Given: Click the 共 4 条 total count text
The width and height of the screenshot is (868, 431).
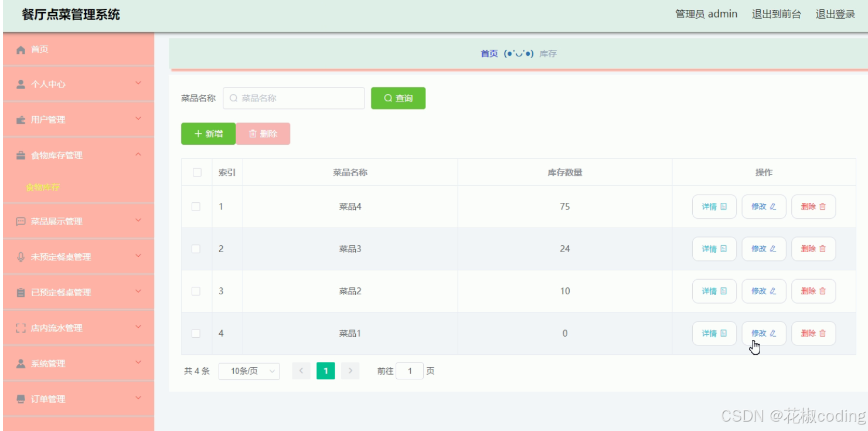Looking at the screenshot, I should point(197,371).
